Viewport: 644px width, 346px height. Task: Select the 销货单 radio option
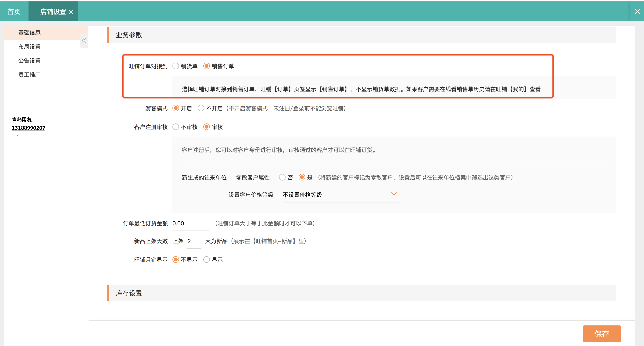pos(176,66)
